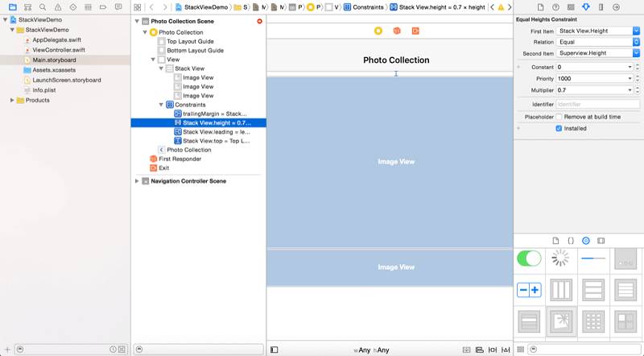Show the Attributes inspector
Screen dimensions: 644x356
(586, 7)
